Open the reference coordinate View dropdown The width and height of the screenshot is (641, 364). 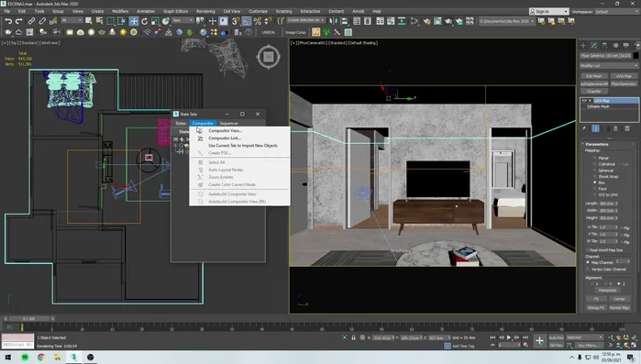182,20
